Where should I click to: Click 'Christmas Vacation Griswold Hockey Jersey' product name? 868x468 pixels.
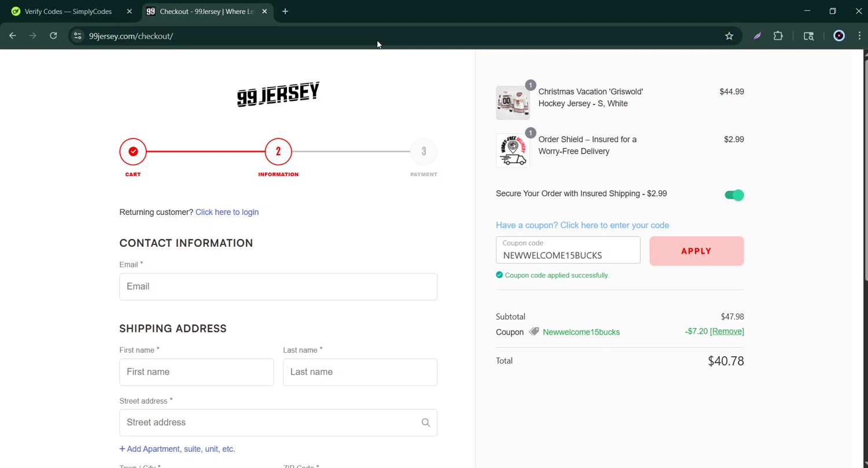coord(591,97)
